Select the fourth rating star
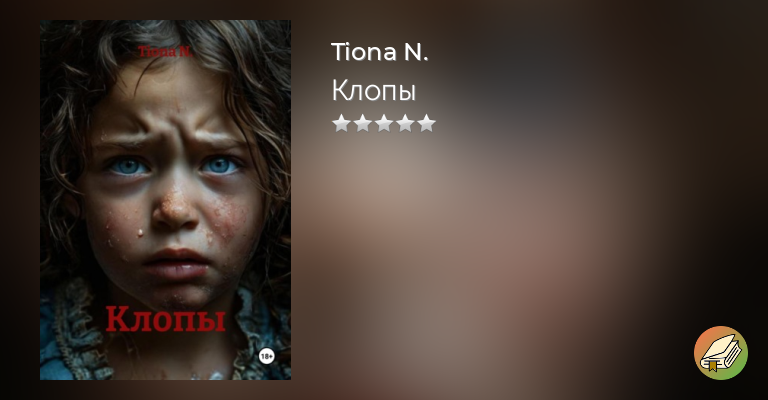 tap(405, 123)
